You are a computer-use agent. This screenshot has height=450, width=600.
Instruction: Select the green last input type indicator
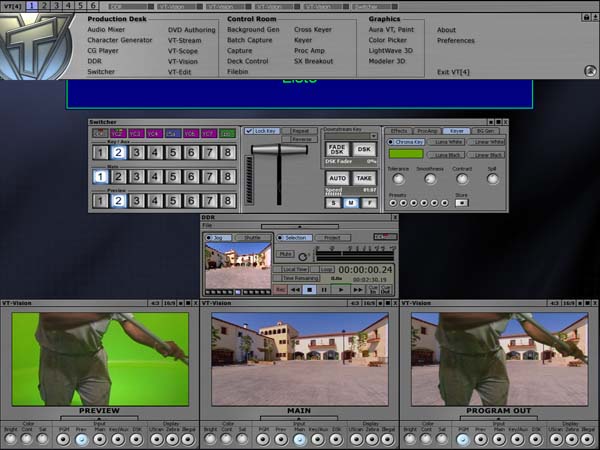tap(228, 133)
